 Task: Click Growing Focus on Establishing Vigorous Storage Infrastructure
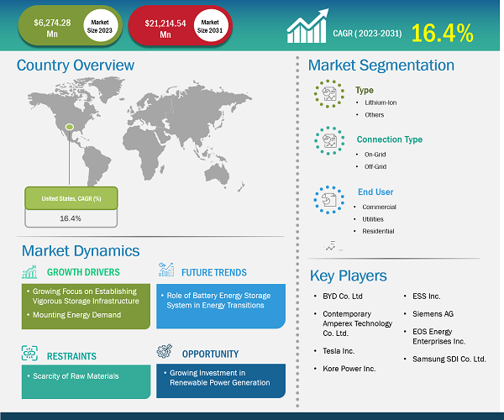click(x=86, y=297)
